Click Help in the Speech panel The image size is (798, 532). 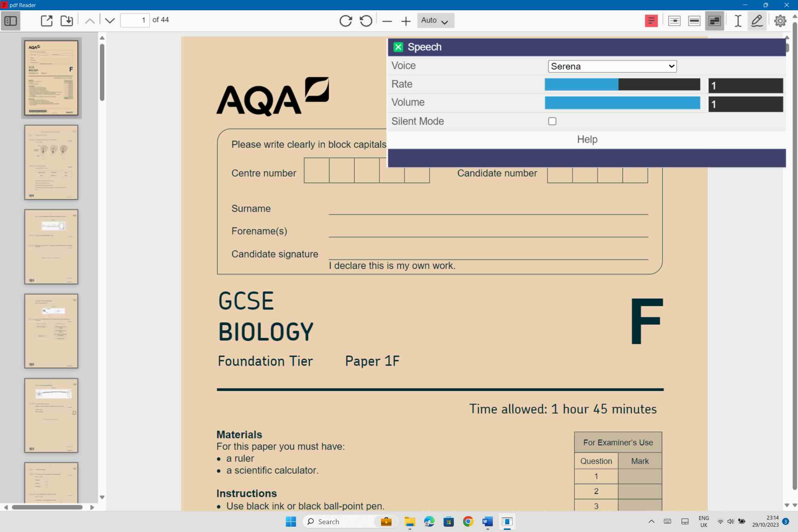pos(587,139)
